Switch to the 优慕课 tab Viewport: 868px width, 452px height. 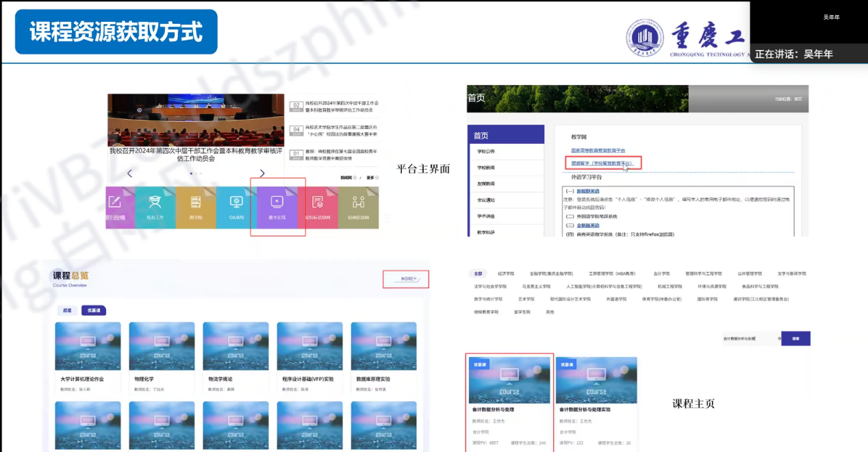point(94,310)
